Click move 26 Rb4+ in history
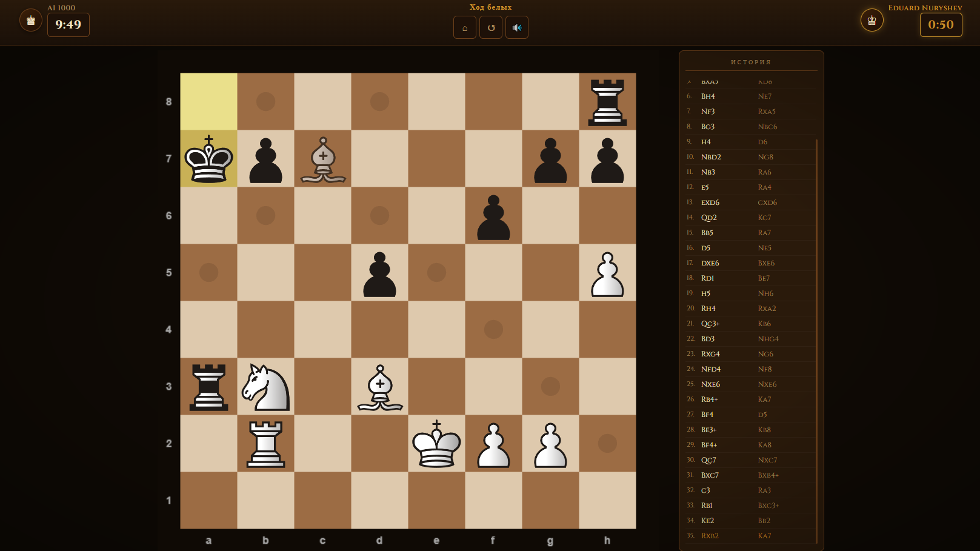The image size is (980, 551). [x=710, y=399]
